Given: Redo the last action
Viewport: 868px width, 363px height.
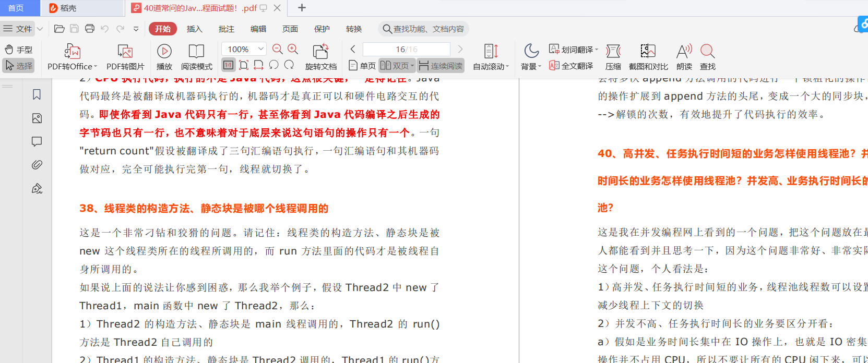Looking at the screenshot, I should tap(121, 29).
